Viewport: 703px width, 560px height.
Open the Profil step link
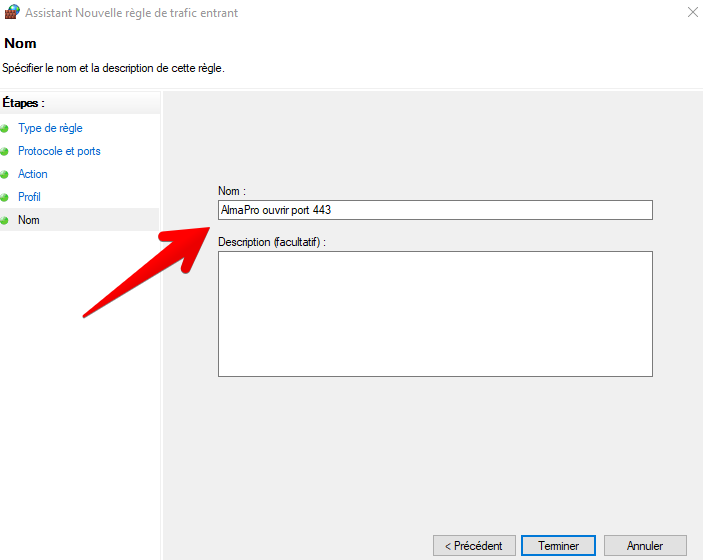pos(29,197)
